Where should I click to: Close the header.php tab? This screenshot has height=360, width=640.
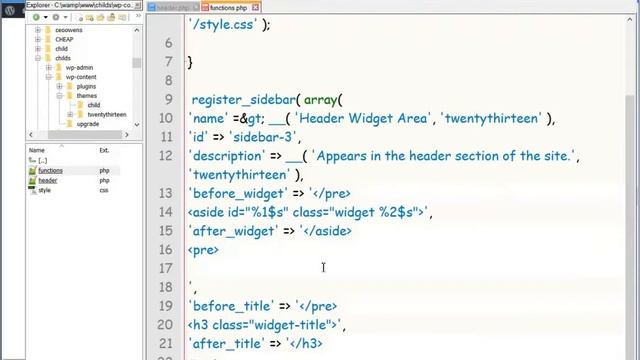coord(196,7)
